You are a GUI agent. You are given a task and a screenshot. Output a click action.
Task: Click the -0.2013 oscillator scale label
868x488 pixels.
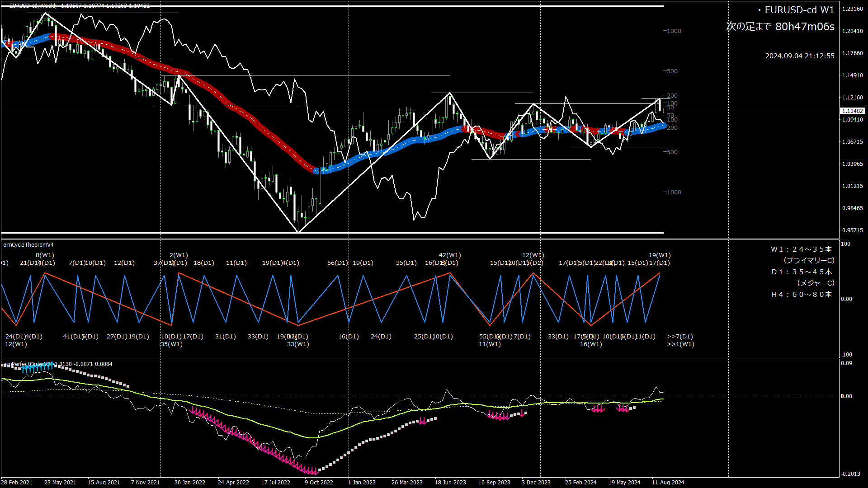click(850, 474)
